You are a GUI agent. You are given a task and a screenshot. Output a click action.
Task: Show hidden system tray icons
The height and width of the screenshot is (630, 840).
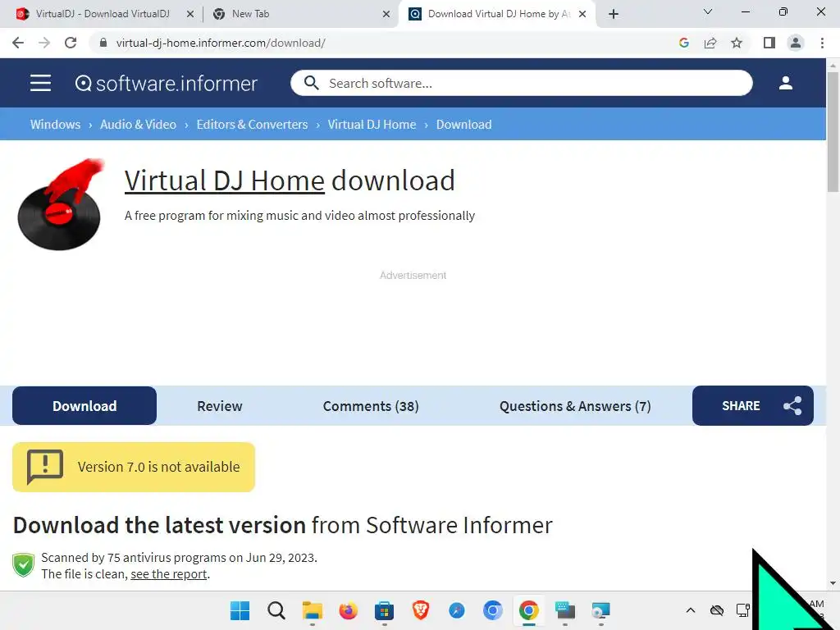[691, 610]
